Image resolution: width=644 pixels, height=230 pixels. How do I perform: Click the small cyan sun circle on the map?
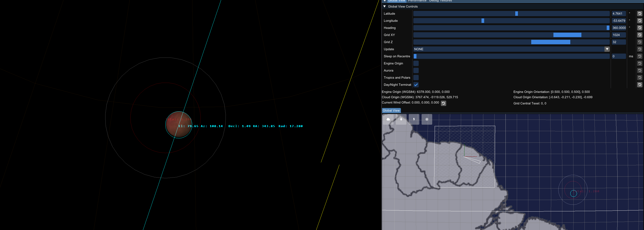pyautogui.click(x=573, y=194)
